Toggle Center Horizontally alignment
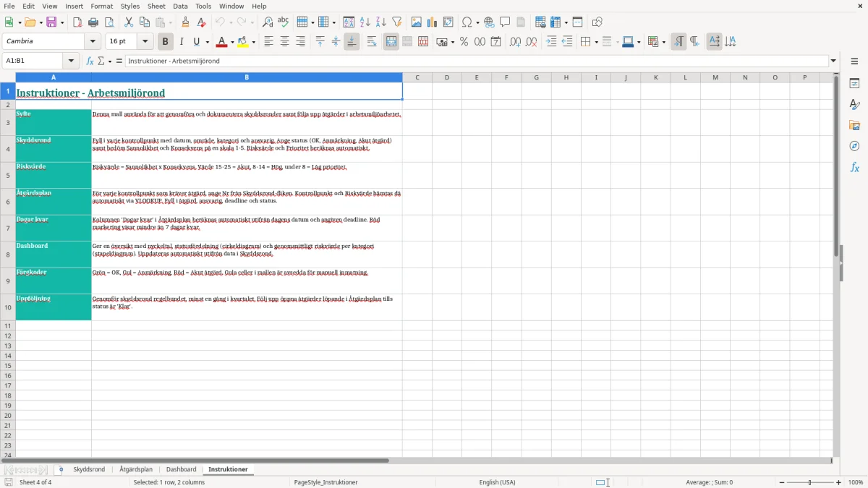Viewport: 868px width, 488px height. point(284,42)
